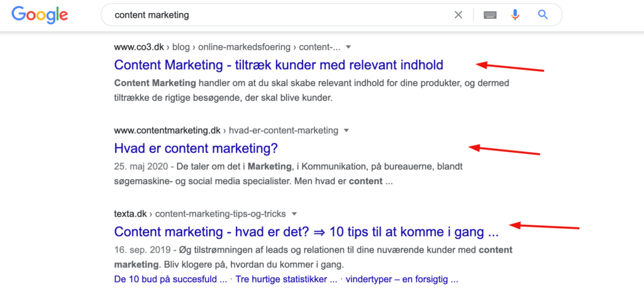The image size is (644, 301).
Task: Click the Google logo
Action: (40, 15)
